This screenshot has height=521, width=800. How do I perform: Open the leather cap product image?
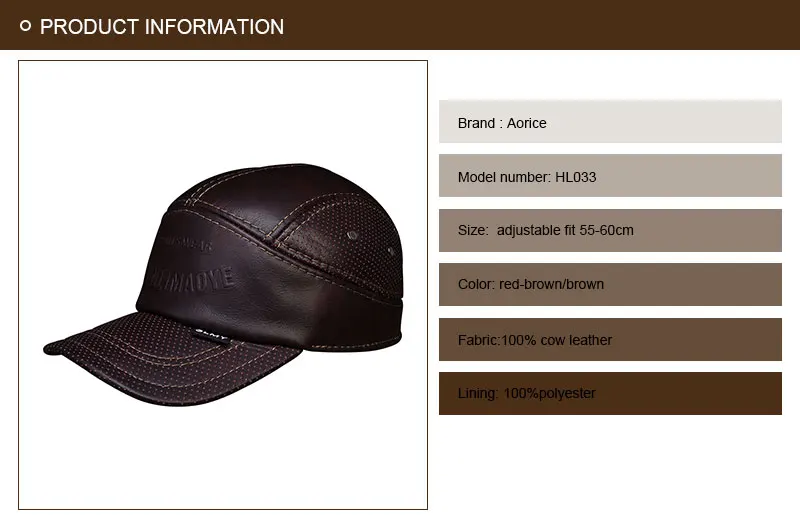pyautogui.click(x=223, y=285)
